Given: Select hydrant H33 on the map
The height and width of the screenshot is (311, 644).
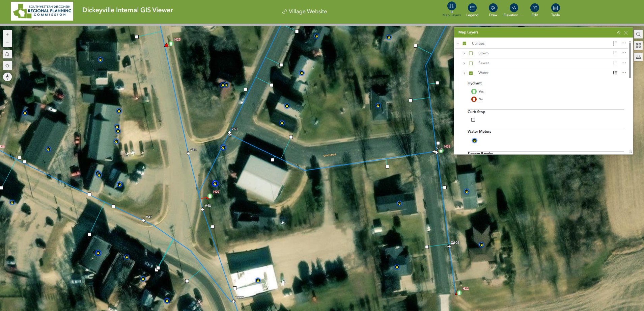Looking at the screenshot, I should point(459,292).
